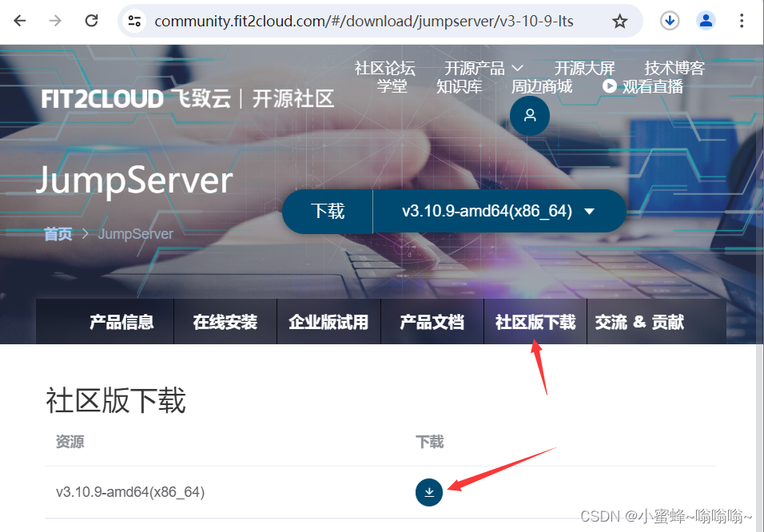Click the 社区版下载 page heading
The width and height of the screenshot is (764, 532).
pyautogui.click(x=115, y=400)
